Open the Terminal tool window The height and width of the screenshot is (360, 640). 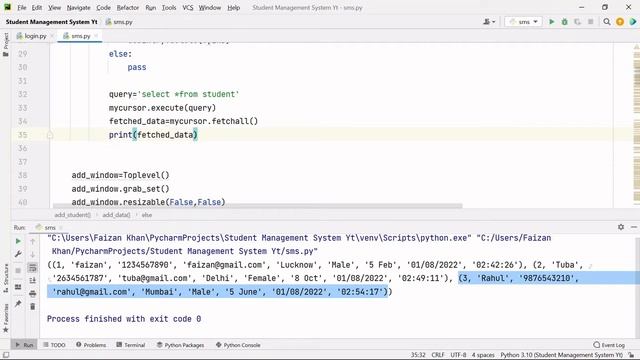(131, 345)
